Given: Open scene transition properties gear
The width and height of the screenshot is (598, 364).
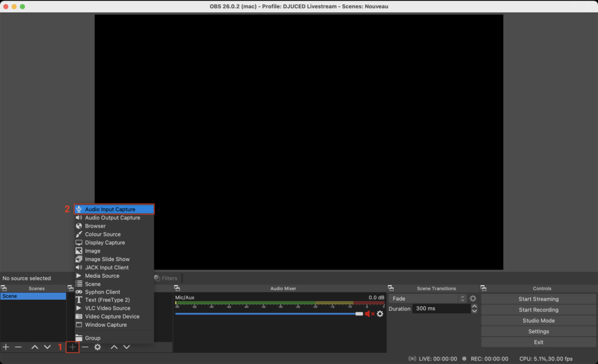Looking at the screenshot, I should click(473, 299).
